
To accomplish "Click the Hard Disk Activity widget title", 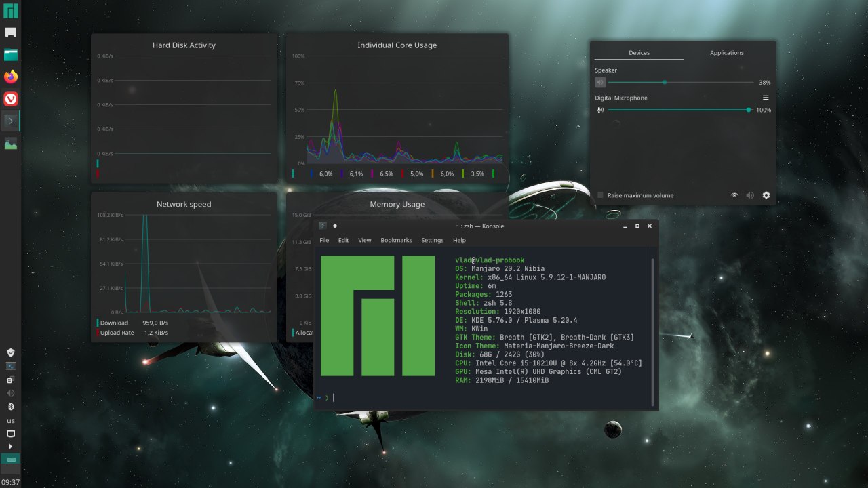I will [x=184, y=45].
